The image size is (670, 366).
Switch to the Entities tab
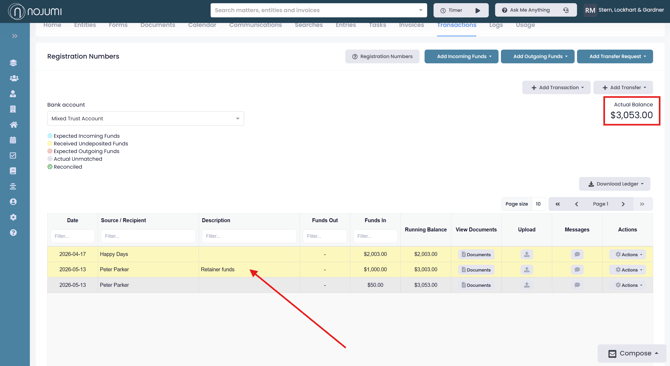85,25
